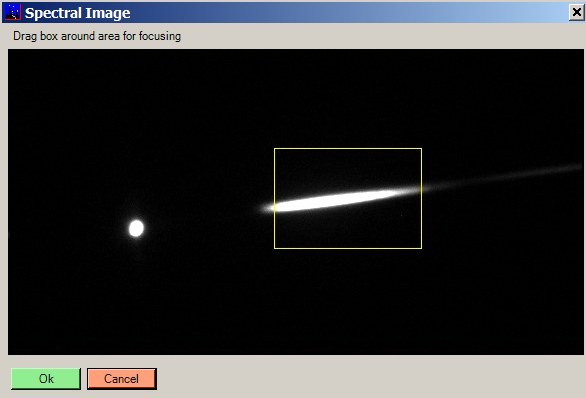The width and height of the screenshot is (586, 398).
Task: Click the top edge of the yellow focus box
Action: click(348, 149)
